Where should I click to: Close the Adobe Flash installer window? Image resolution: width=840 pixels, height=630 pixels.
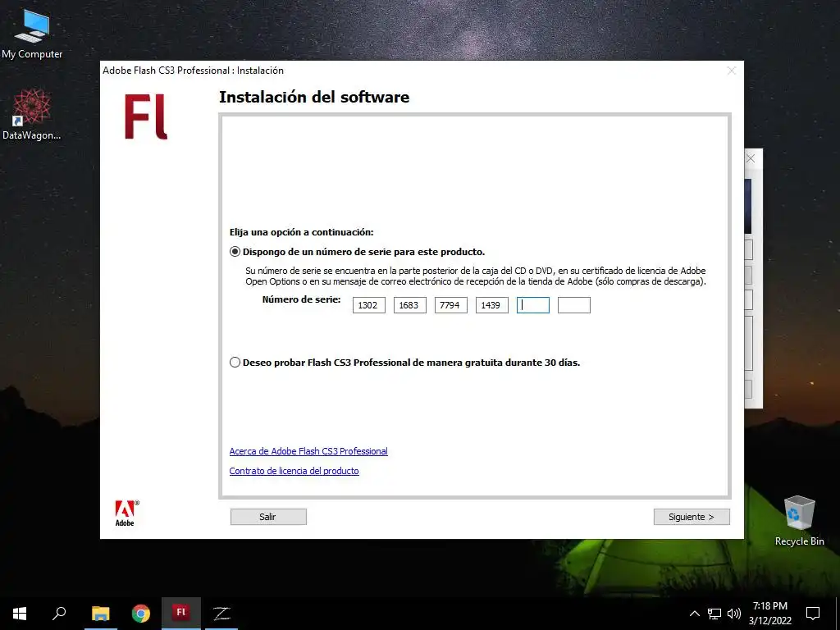(x=731, y=71)
